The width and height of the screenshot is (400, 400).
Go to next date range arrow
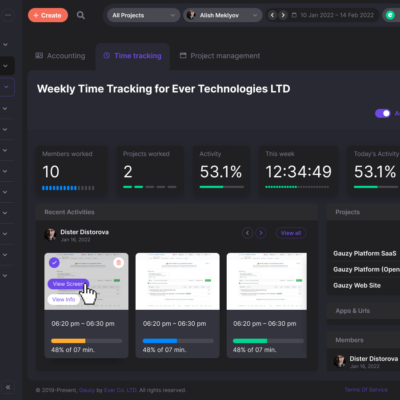click(x=283, y=15)
